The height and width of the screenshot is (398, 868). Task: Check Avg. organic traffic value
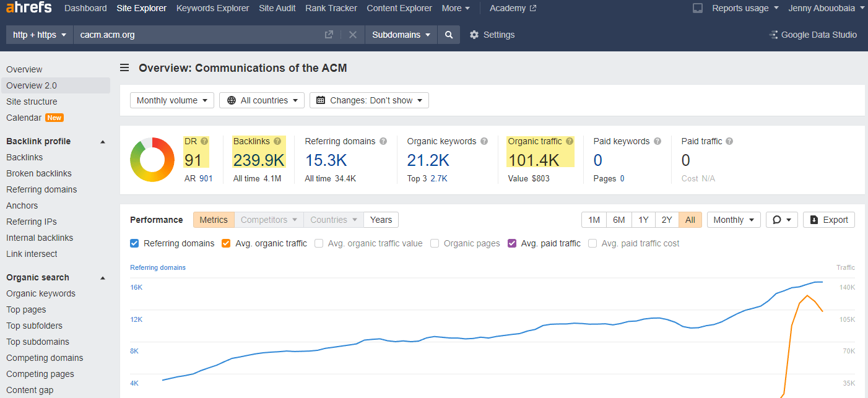point(318,243)
